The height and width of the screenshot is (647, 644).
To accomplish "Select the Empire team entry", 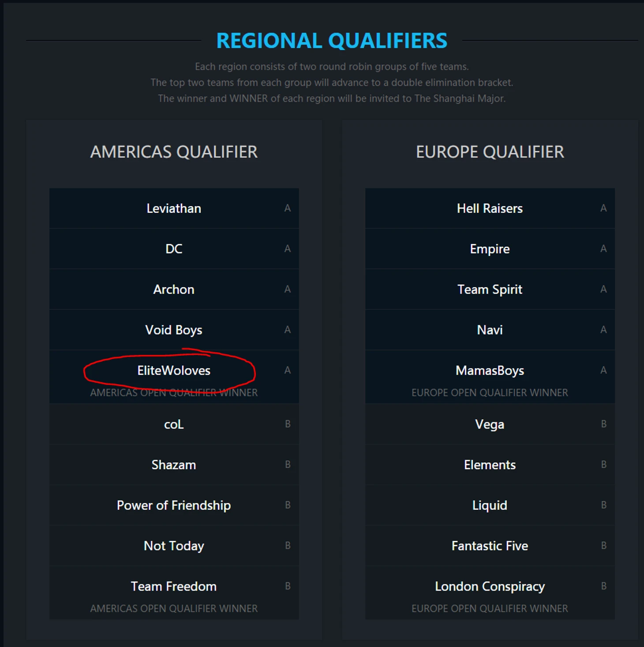I will (490, 249).
